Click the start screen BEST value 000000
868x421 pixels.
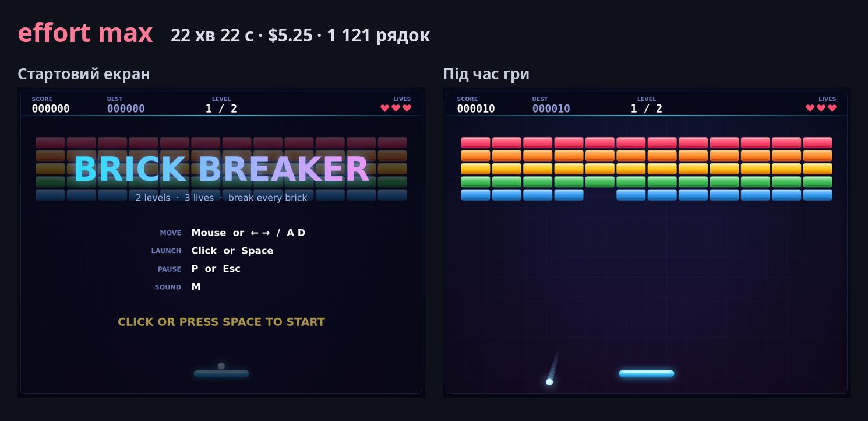tap(126, 108)
